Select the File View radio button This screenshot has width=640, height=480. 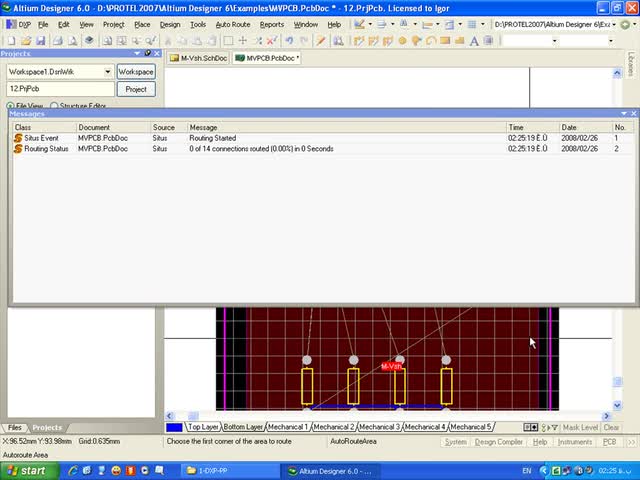pyautogui.click(x=10, y=106)
